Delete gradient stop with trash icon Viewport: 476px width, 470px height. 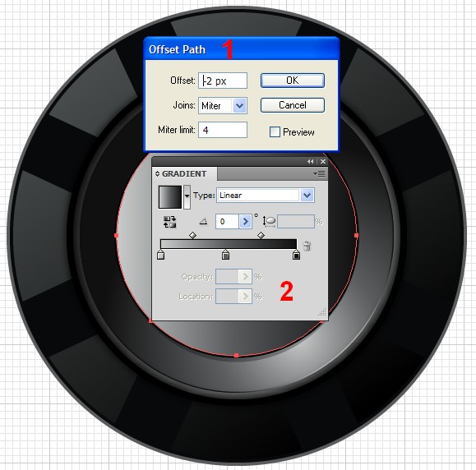pos(307,246)
